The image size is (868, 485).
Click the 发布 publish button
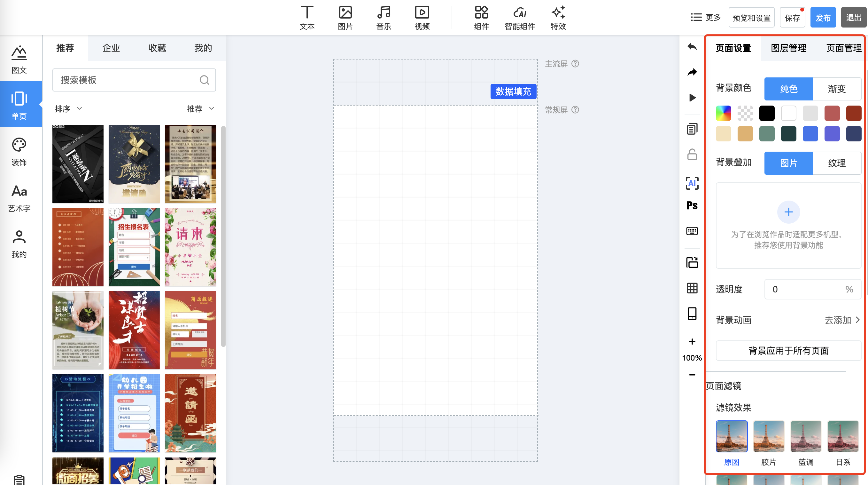[823, 18]
